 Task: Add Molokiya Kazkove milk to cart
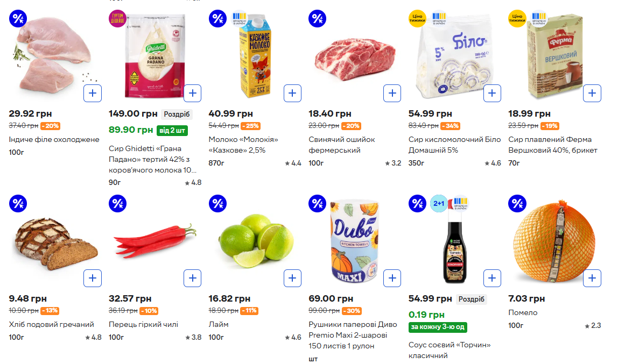tap(292, 93)
